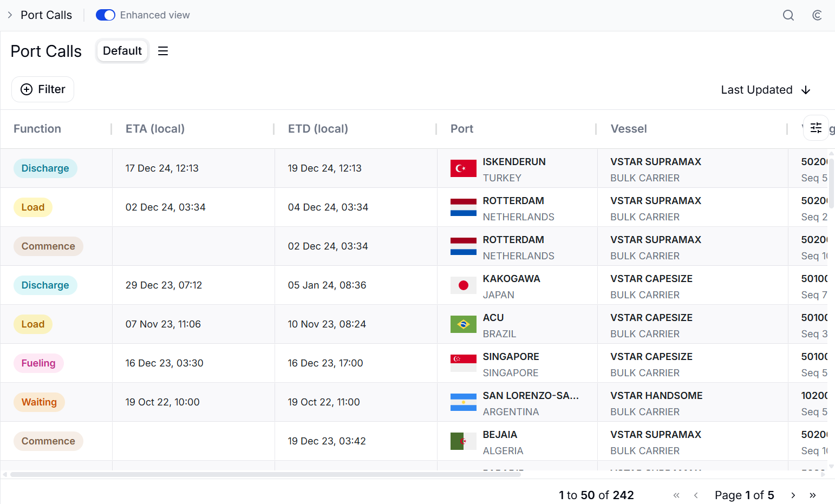Open the search icon in top bar
Image resolution: width=835 pixels, height=504 pixels.
tap(788, 15)
